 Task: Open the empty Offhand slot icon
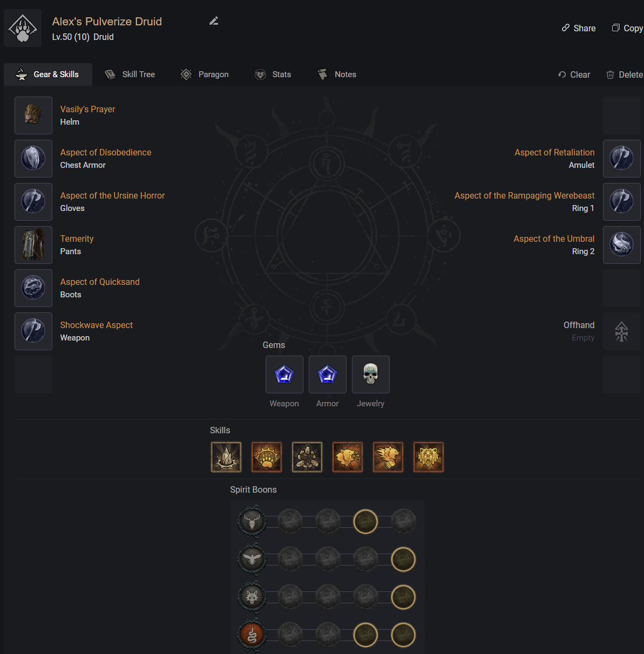click(x=621, y=331)
